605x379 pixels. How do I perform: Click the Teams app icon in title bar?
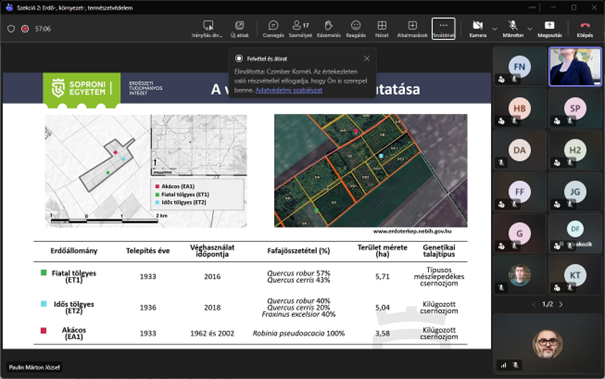(x=9, y=7)
